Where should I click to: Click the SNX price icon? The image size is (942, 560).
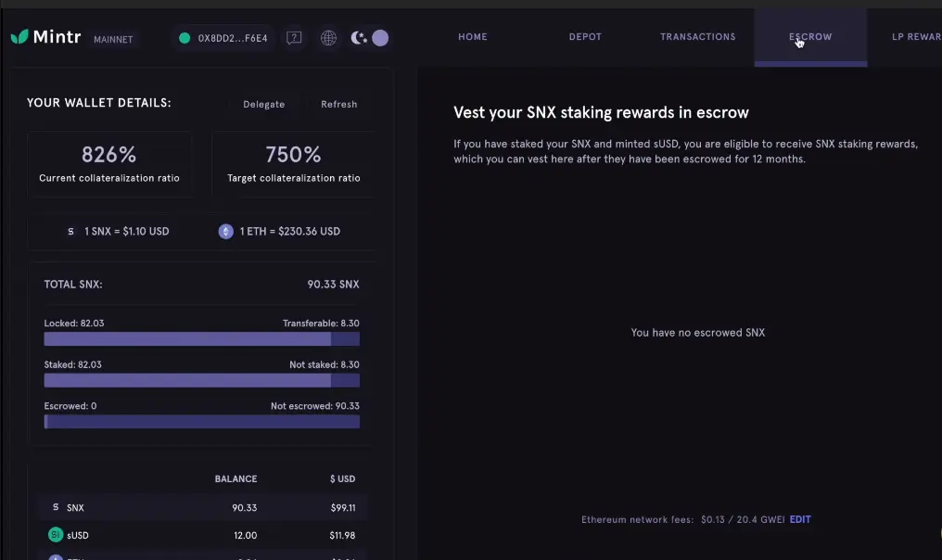point(70,232)
